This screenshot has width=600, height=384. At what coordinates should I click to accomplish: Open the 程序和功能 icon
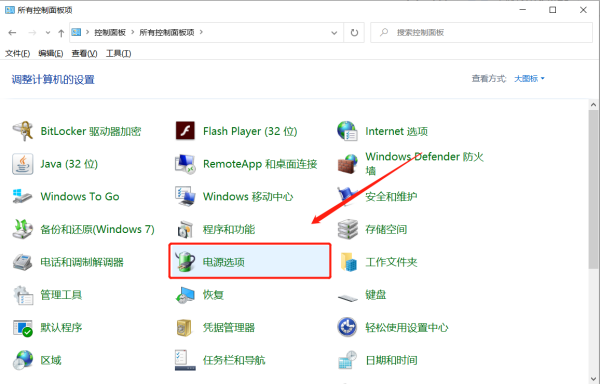(185, 229)
